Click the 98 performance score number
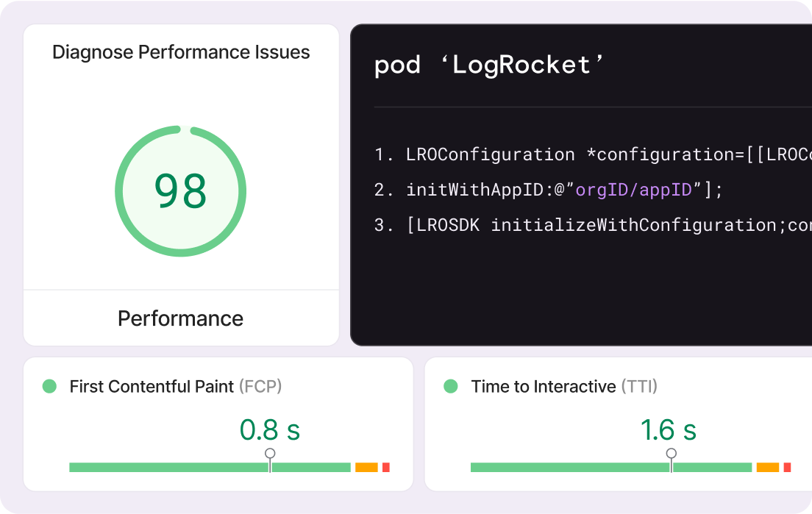This screenshot has height=514, width=812. (180, 191)
